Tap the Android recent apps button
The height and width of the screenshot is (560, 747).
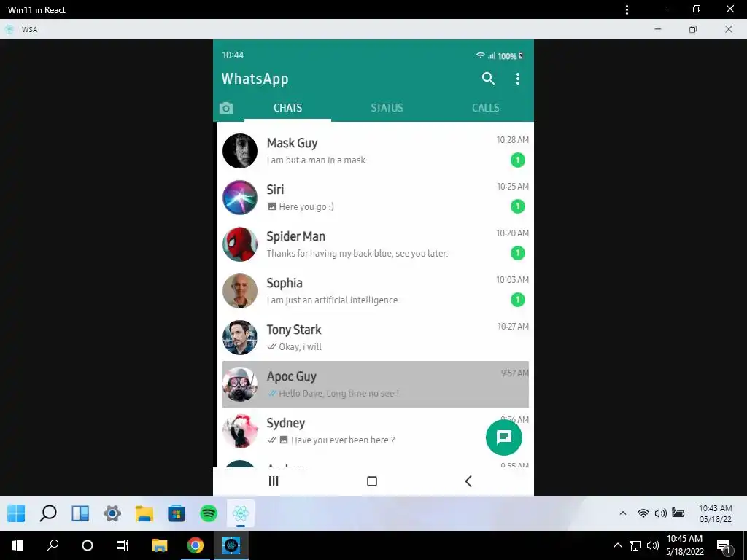click(x=274, y=481)
